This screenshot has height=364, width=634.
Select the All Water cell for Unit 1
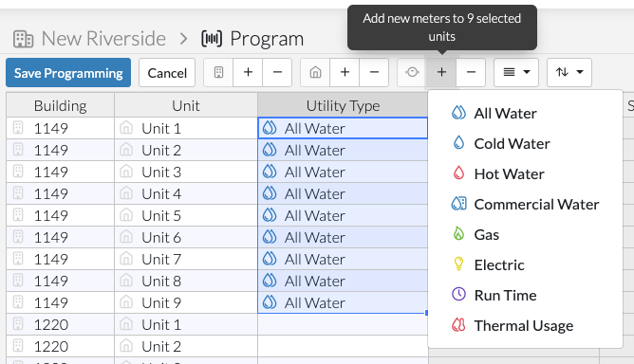click(343, 128)
